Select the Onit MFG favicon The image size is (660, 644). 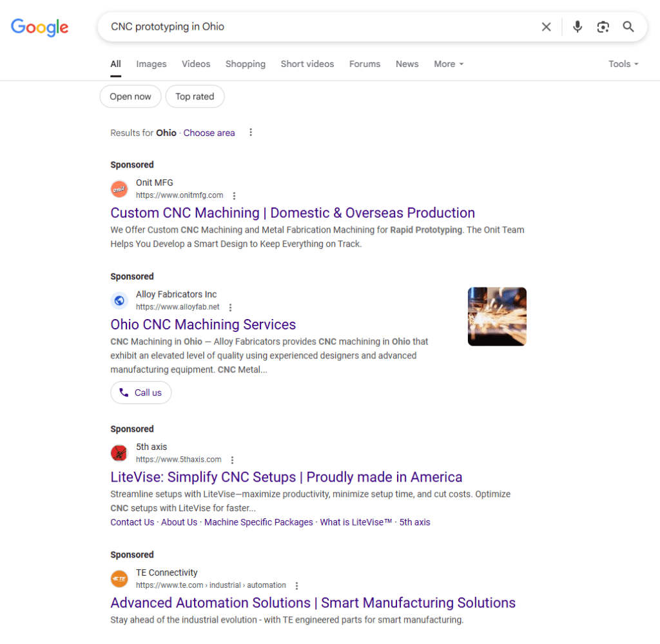[x=119, y=189]
